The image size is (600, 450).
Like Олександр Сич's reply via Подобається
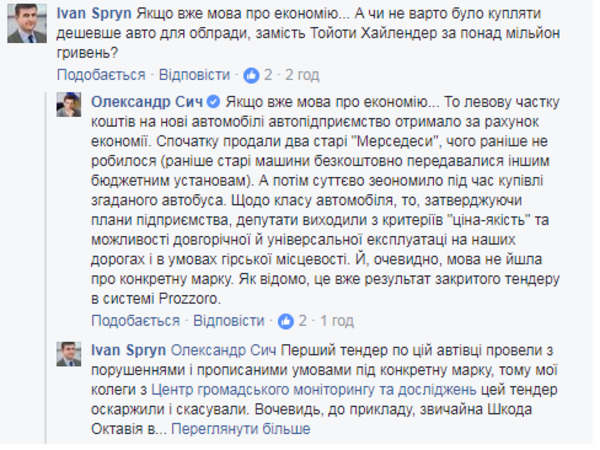pos(135,321)
